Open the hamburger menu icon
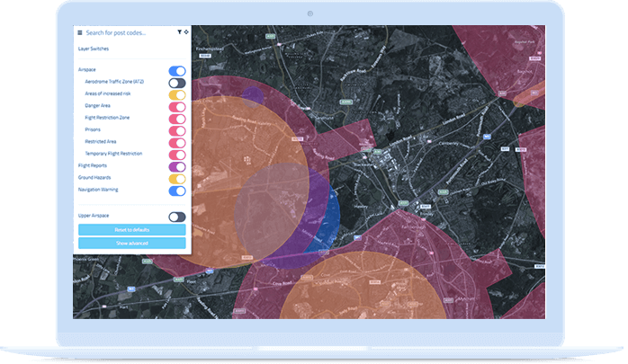Image resolution: width=628 pixels, height=364 pixels. 80,32
